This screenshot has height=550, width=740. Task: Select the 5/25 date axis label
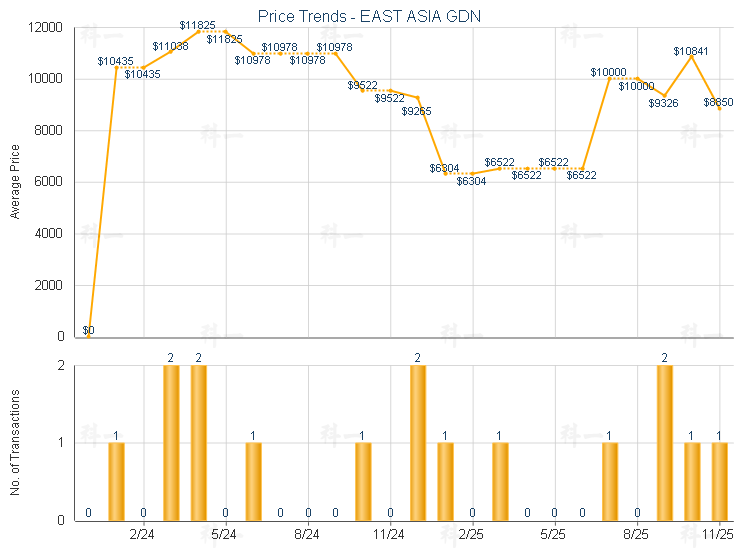click(x=554, y=535)
